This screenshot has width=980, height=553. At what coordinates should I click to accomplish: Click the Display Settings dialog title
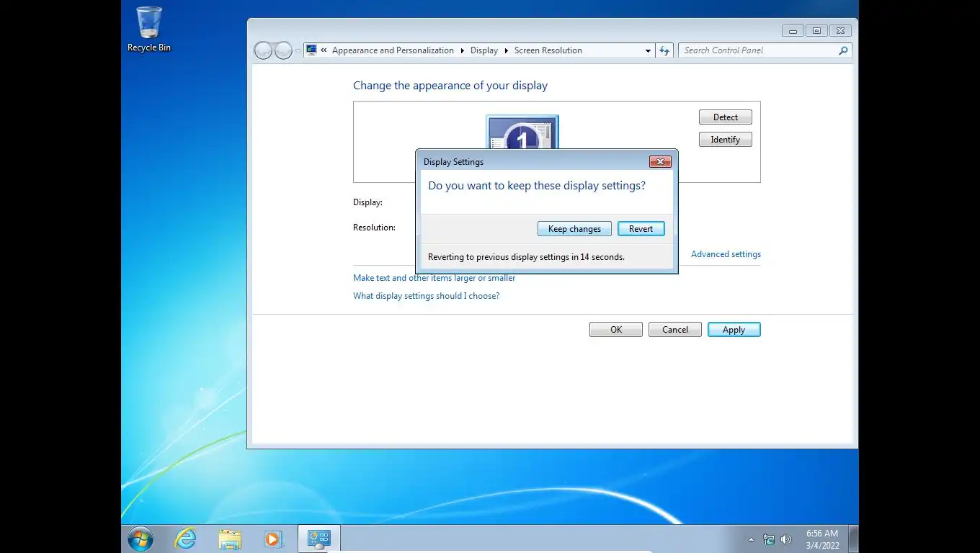453,162
